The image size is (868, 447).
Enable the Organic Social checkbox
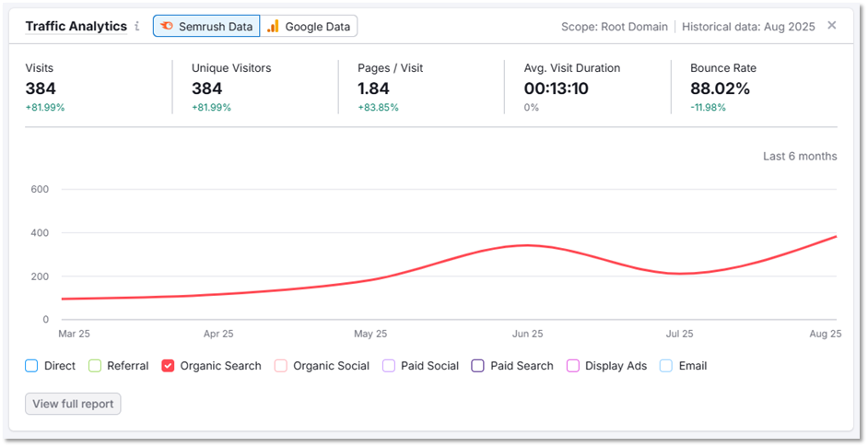(281, 366)
